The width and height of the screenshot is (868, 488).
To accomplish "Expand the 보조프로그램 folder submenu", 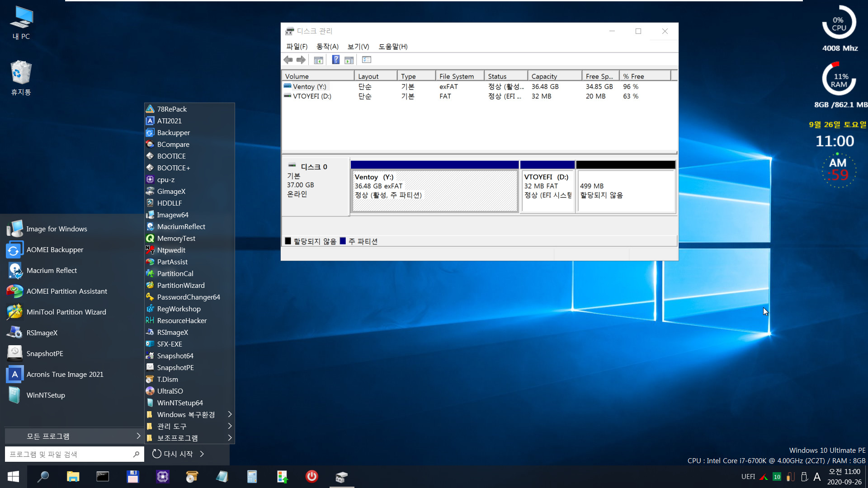I will click(x=189, y=438).
